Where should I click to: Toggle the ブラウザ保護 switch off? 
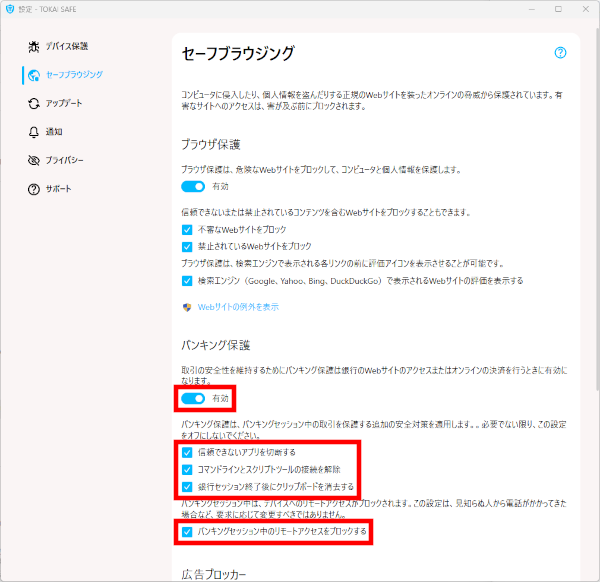pyautogui.click(x=193, y=187)
